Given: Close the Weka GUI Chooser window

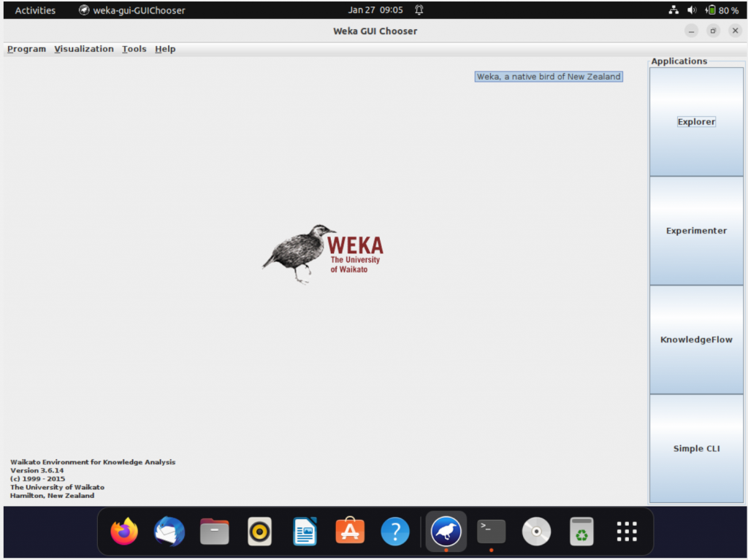Looking at the screenshot, I should pyautogui.click(x=735, y=31).
